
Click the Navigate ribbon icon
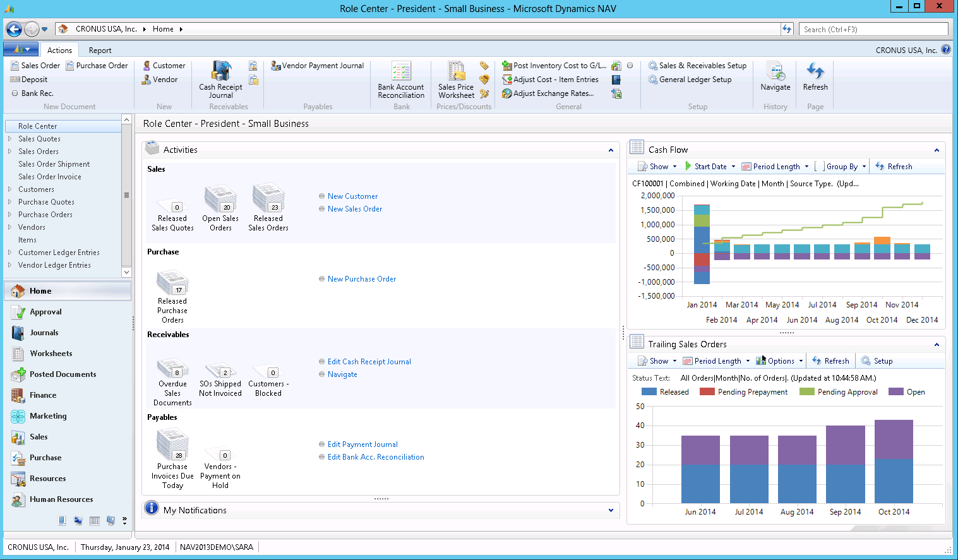pos(775,76)
